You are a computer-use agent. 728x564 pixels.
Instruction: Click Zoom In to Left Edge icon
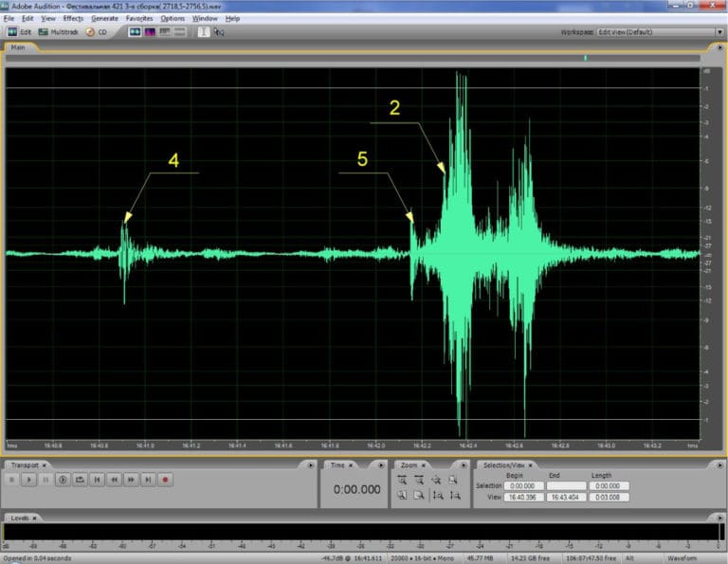[x=402, y=496]
